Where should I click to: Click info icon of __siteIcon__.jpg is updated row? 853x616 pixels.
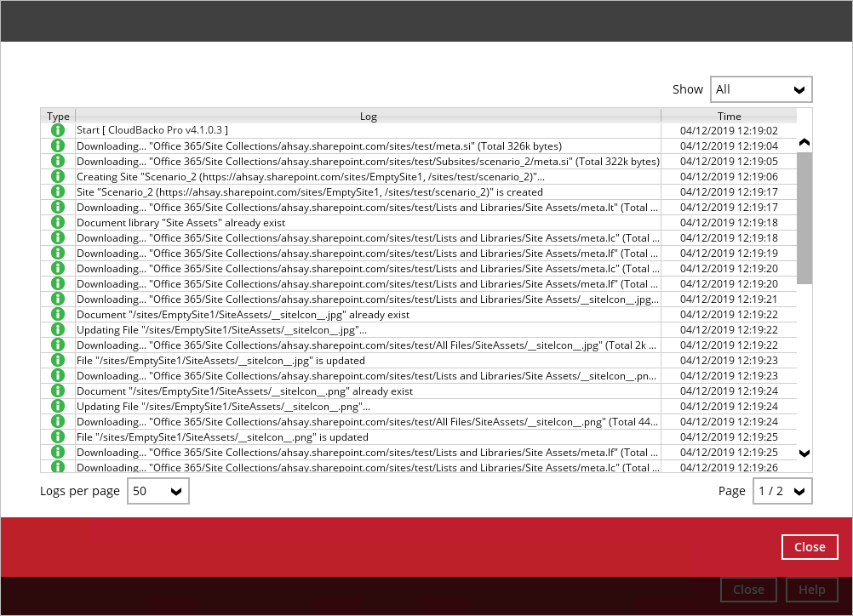click(x=58, y=360)
